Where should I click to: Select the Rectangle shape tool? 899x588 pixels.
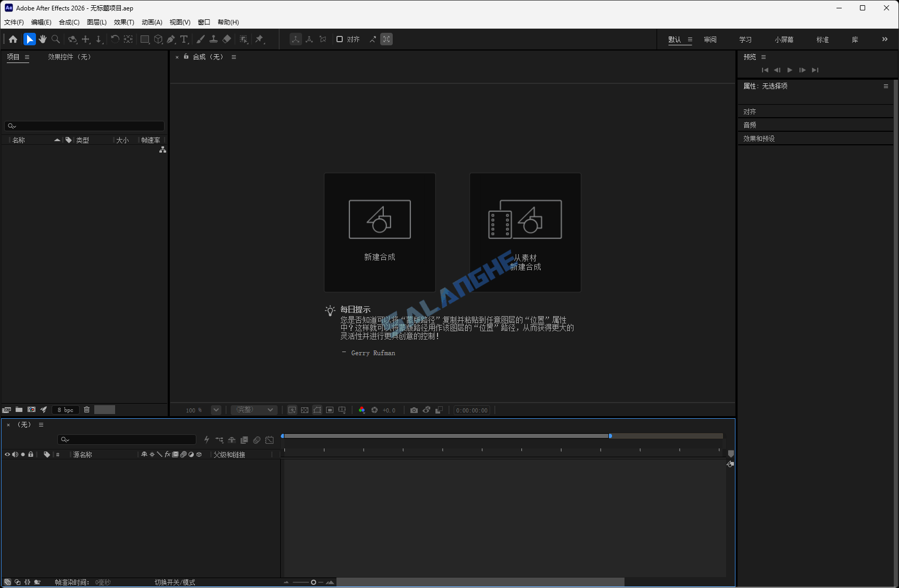coord(145,39)
